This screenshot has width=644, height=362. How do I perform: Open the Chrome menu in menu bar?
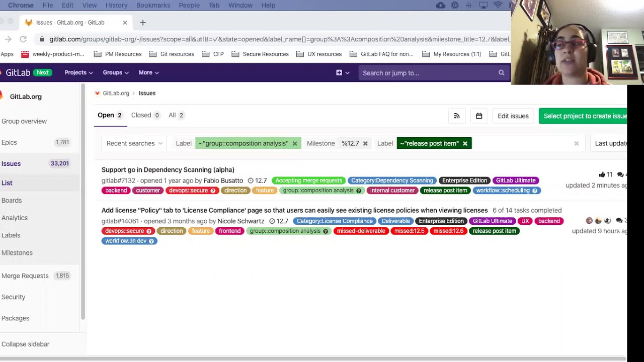coord(21,5)
